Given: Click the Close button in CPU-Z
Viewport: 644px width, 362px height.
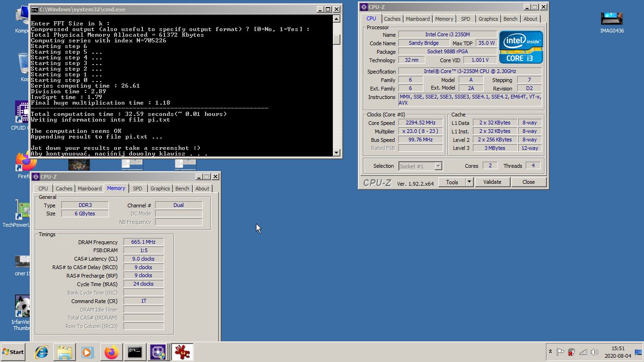Looking at the screenshot, I should 528,182.
